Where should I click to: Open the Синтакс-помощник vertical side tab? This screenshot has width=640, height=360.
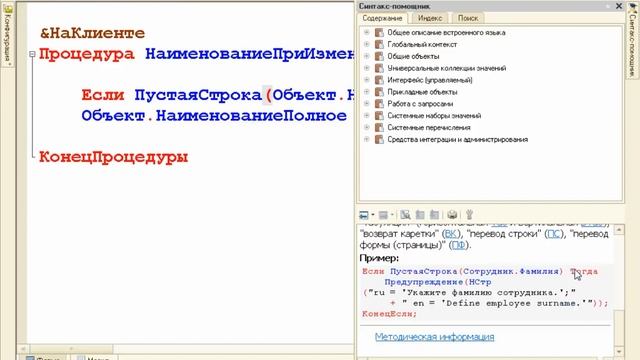point(633,40)
